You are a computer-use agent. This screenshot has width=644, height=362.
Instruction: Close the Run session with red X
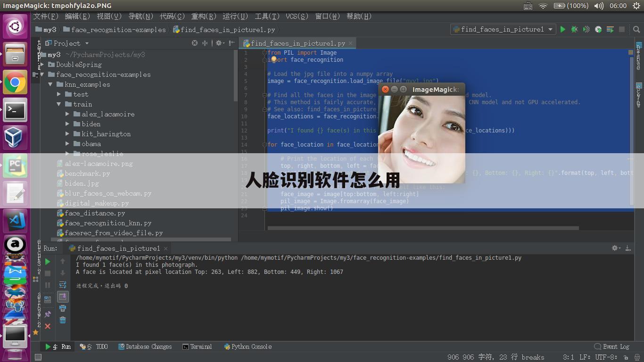tap(48, 326)
